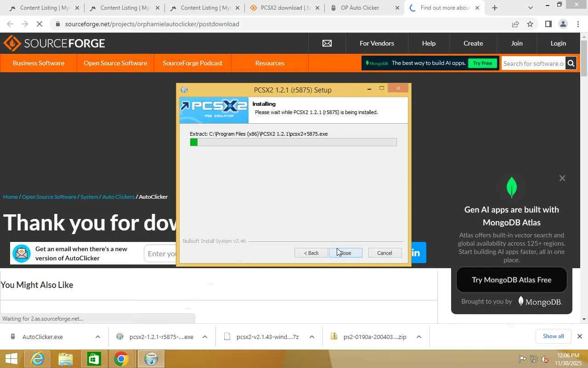This screenshot has width=588, height=368.
Task: Bookmark this page with the star icon
Action: [530, 24]
